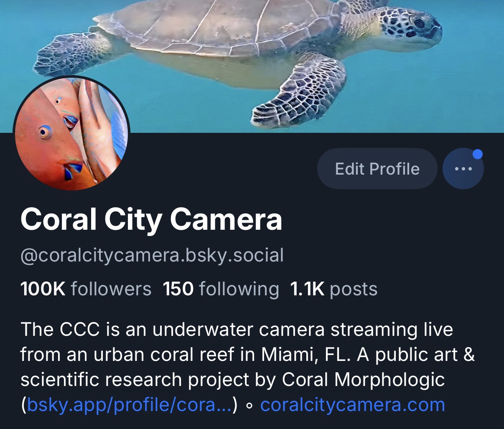
Task: Click the words Coral Morphologic in bio
Action: click(364, 379)
